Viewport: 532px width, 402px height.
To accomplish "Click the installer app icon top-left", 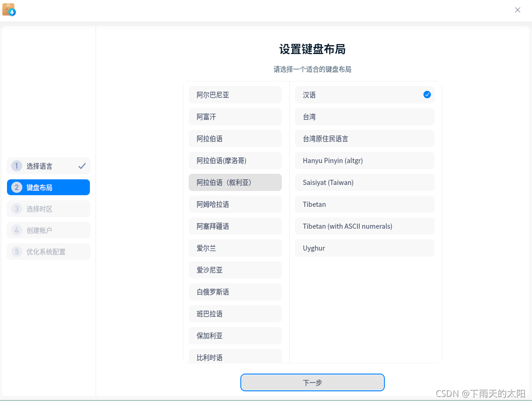I will 9,10.
